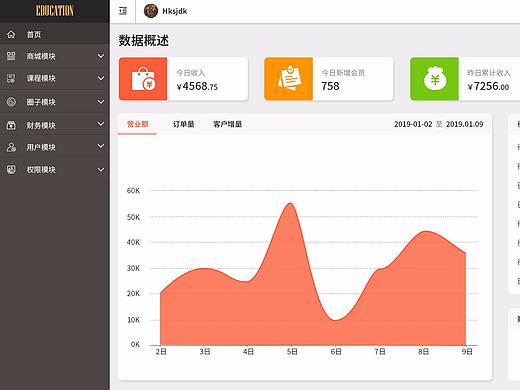Click the 数据概述 page heading
Viewport: 520px width, 390px height.
point(144,41)
